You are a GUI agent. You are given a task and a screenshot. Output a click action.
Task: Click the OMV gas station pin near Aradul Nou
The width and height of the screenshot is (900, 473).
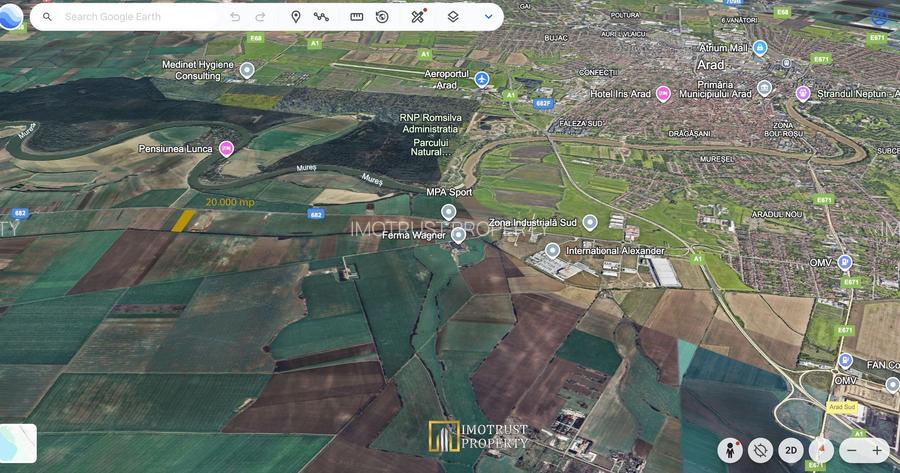[x=844, y=262]
